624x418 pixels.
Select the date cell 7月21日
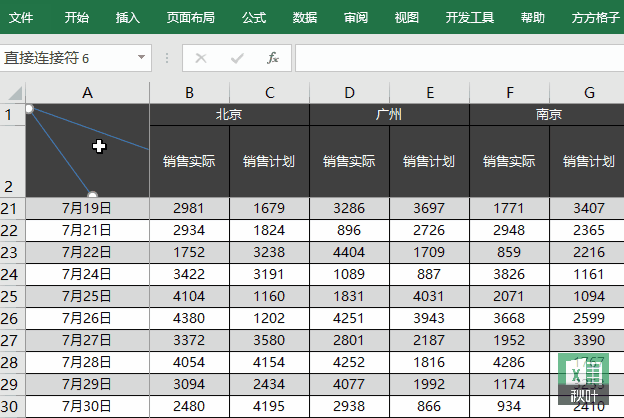click(x=88, y=230)
